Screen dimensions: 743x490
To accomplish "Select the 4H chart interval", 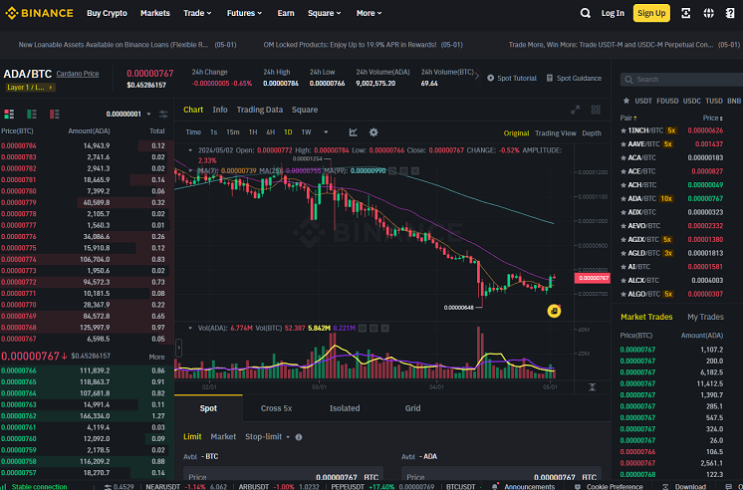I will pos(271,132).
